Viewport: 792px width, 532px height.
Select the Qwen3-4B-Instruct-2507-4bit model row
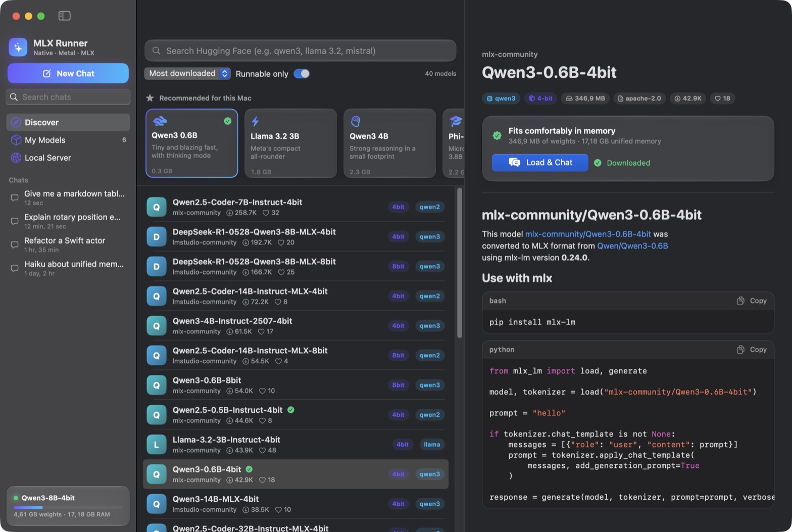(296, 326)
